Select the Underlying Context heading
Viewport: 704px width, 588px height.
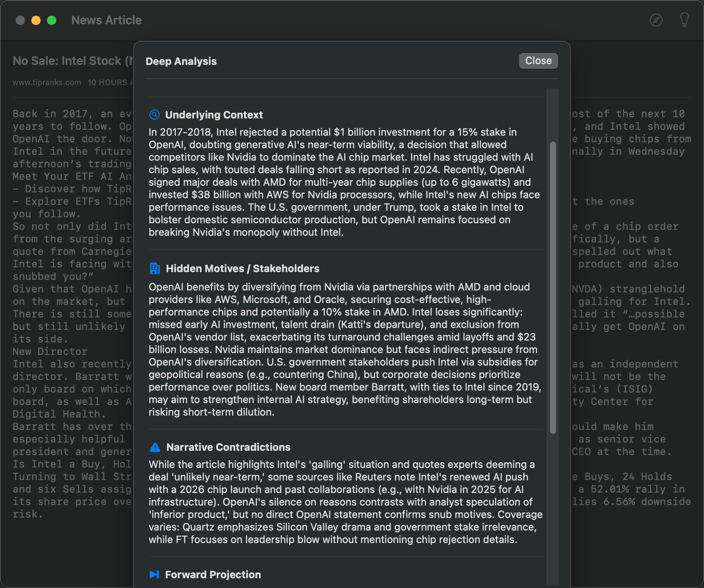[214, 115]
